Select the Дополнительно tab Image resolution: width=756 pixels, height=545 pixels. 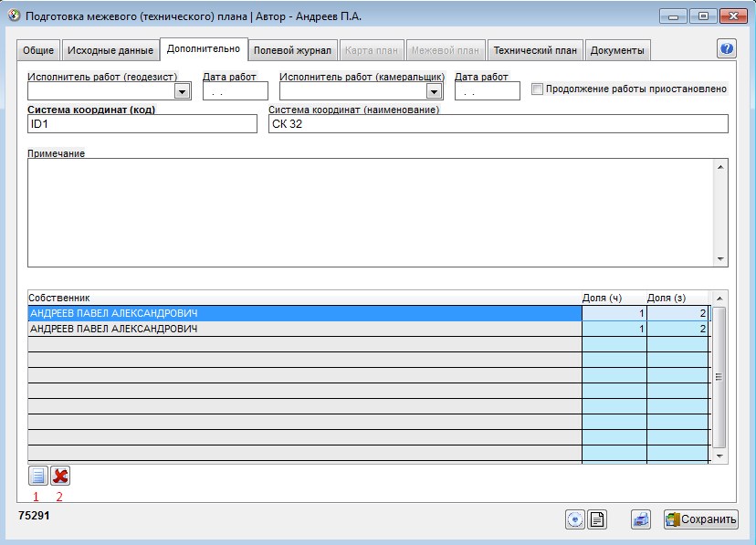pos(204,48)
